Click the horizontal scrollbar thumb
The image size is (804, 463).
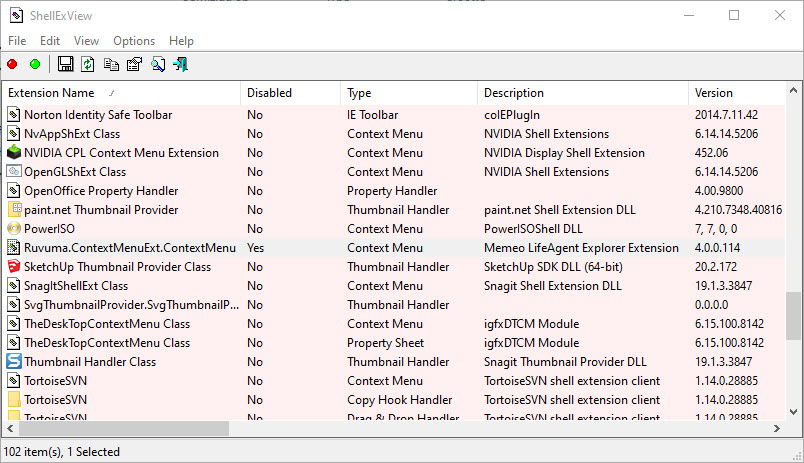click(123, 428)
